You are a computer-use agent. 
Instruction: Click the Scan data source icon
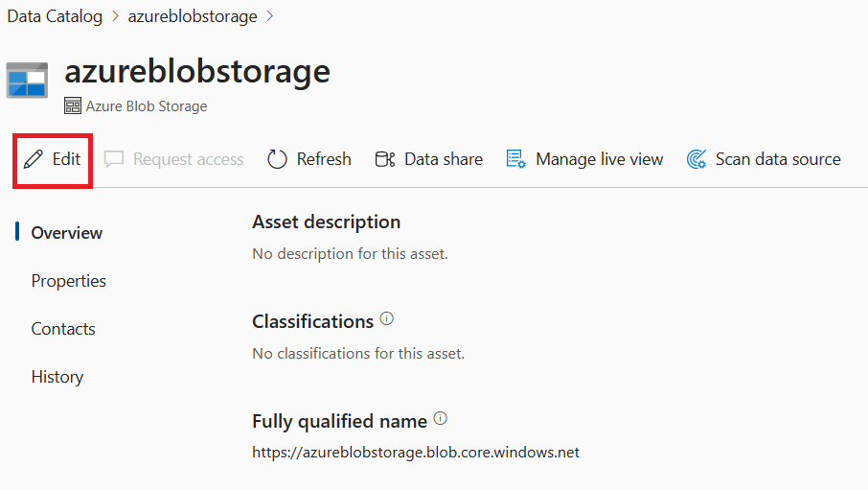[x=697, y=159]
